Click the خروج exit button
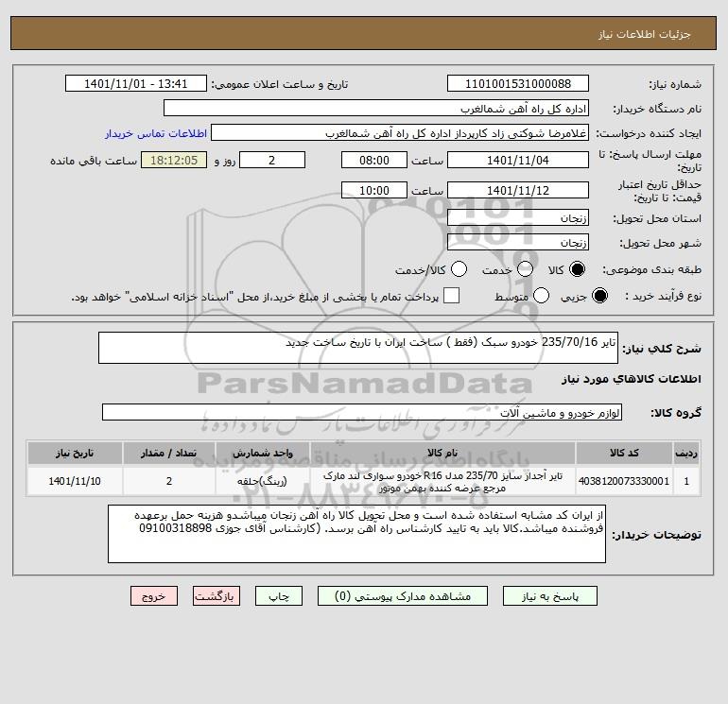 click(154, 596)
